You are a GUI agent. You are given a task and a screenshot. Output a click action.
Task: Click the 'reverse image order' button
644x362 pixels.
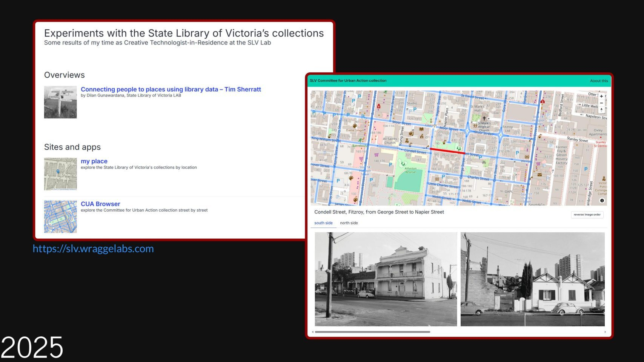click(587, 215)
